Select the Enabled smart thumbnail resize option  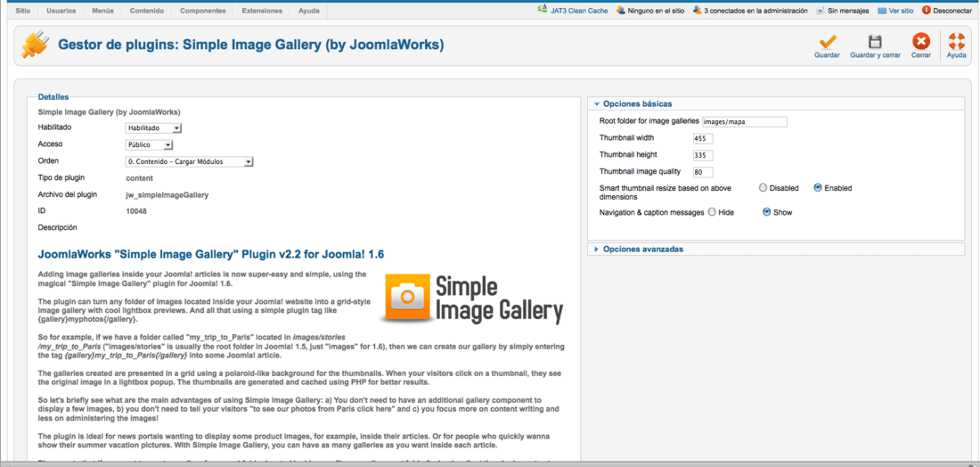click(x=818, y=187)
